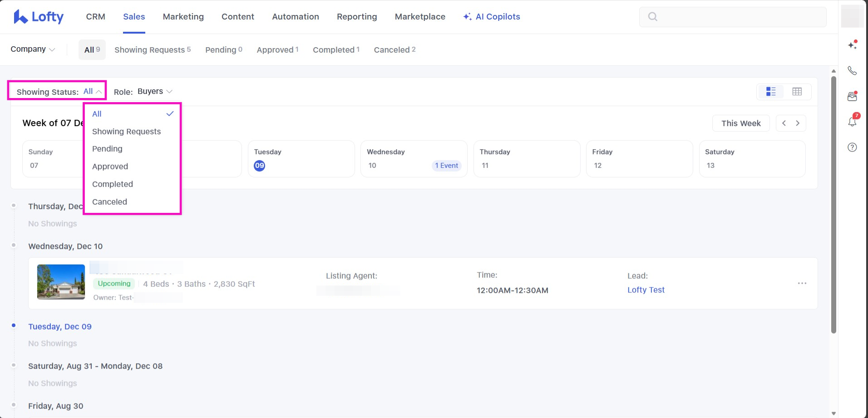
Task: Open the AI assistant sparkle icon in sidebar
Action: coord(852,45)
